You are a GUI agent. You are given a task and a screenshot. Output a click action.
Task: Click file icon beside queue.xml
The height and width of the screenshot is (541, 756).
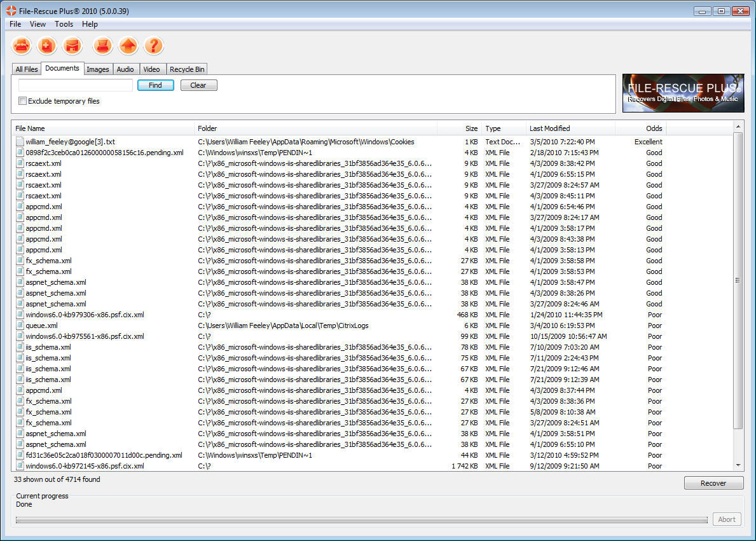(20, 325)
